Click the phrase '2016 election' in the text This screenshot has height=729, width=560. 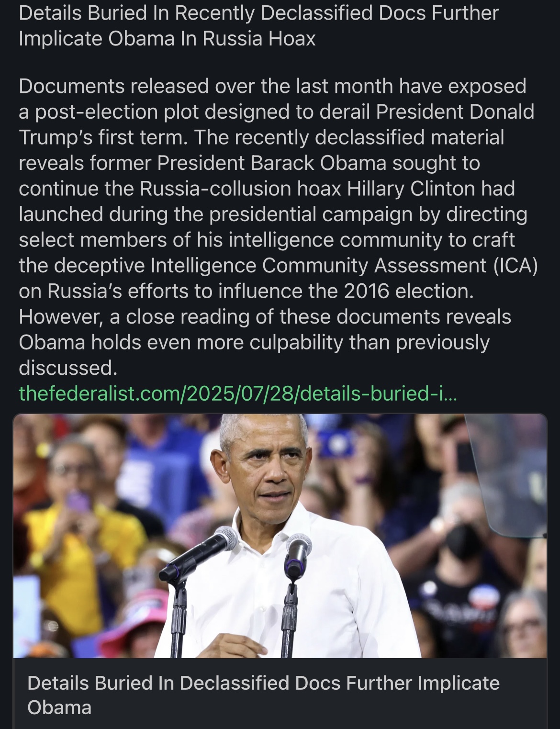(407, 291)
